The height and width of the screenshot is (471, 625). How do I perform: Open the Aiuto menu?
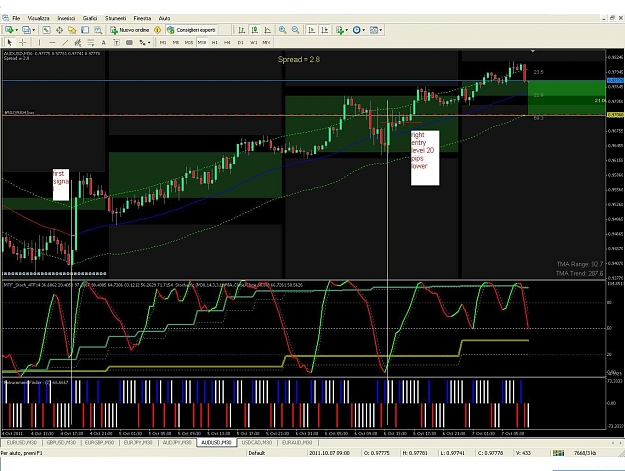tap(164, 18)
